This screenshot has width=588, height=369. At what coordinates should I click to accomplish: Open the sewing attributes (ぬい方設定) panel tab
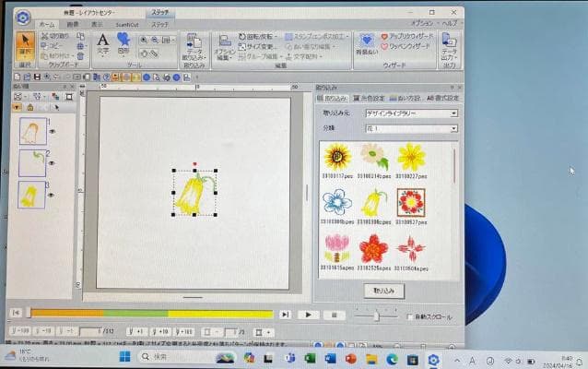point(405,98)
